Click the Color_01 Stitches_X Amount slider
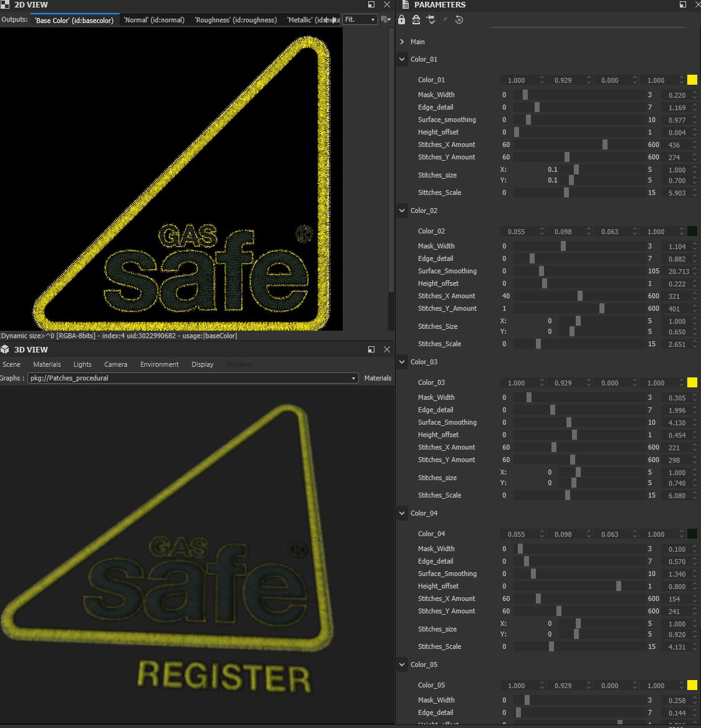The width and height of the screenshot is (701, 728). tap(579, 145)
